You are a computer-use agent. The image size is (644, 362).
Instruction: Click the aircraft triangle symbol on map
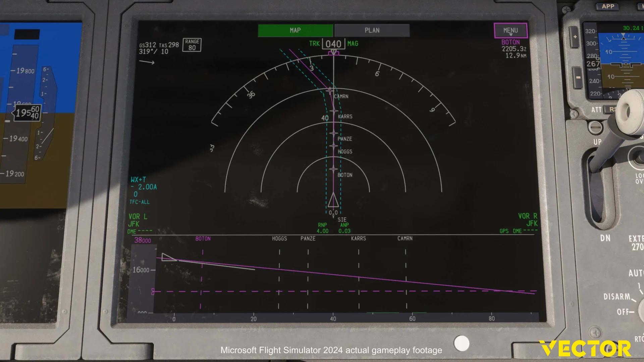(x=333, y=200)
